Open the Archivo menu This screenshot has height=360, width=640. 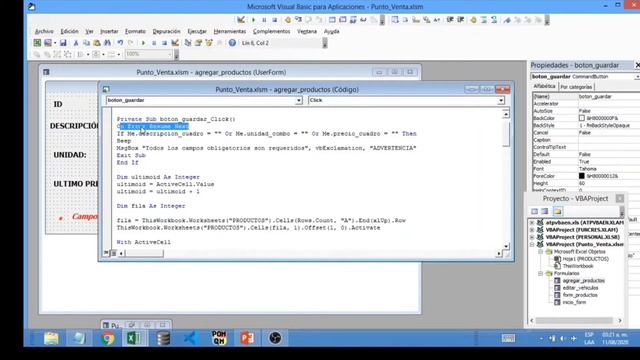pyautogui.click(x=44, y=31)
